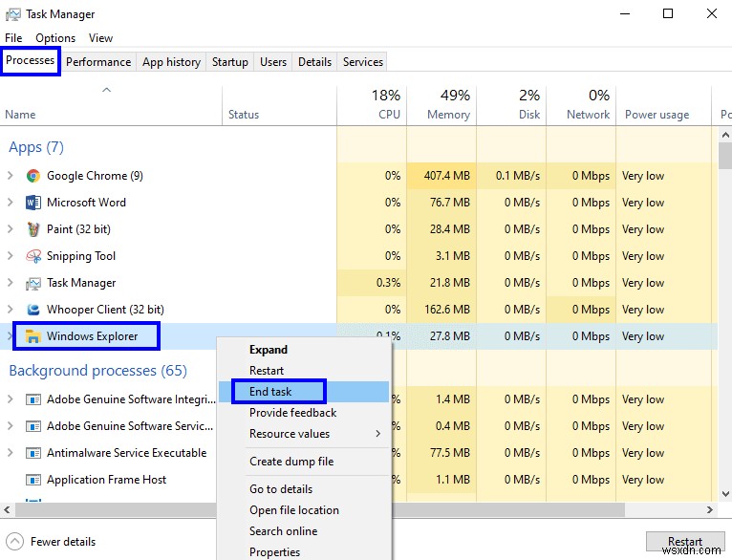This screenshot has height=560, width=732.
Task: Expand the Whooper Client (32 bit) row
Action: [x=11, y=310]
